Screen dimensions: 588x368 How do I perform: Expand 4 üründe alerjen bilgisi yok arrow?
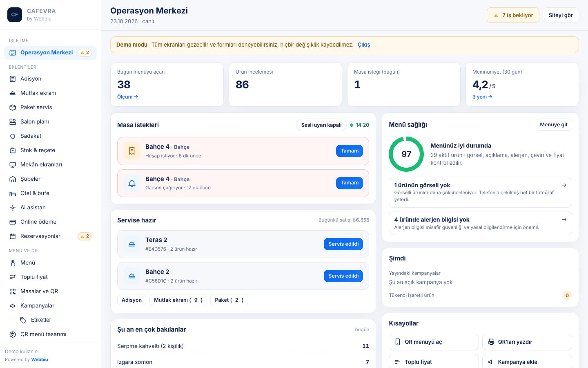pos(564,220)
